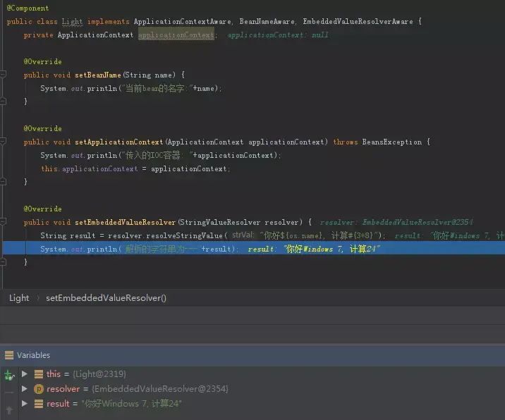Click the 'setApplicationContext' method name

point(118,142)
